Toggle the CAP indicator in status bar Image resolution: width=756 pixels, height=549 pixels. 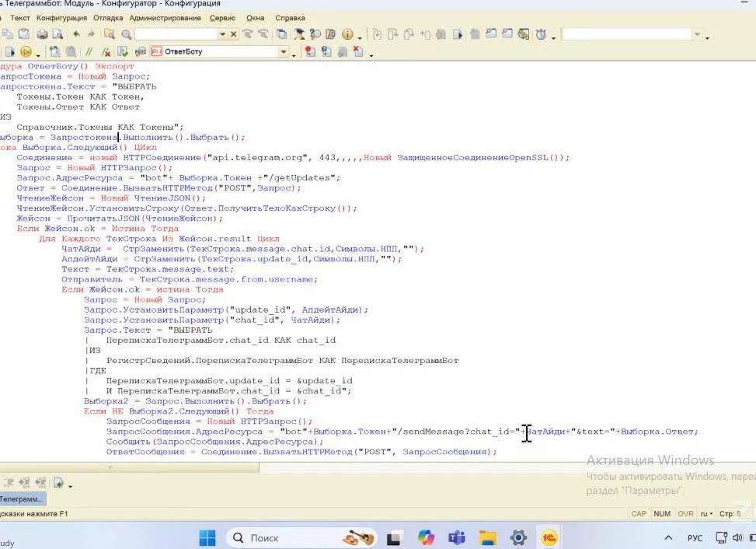click(639, 514)
